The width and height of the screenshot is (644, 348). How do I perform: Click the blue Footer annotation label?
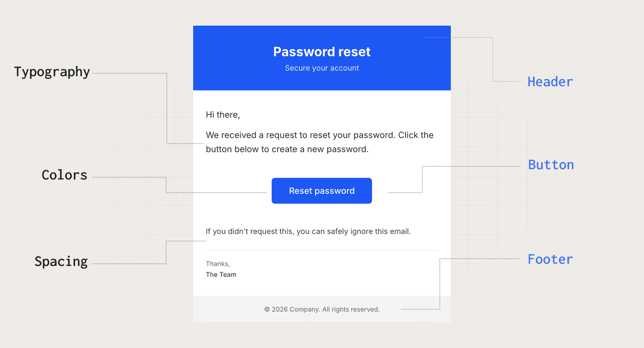(550, 259)
